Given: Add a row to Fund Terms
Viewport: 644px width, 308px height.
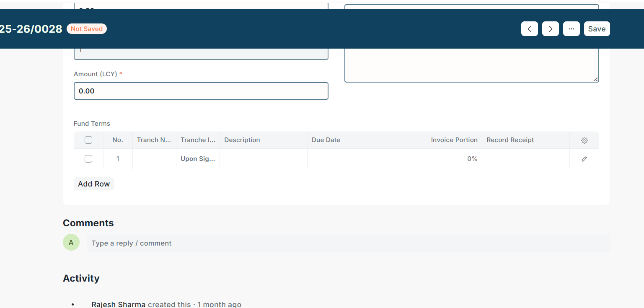Looking at the screenshot, I should (94, 184).
